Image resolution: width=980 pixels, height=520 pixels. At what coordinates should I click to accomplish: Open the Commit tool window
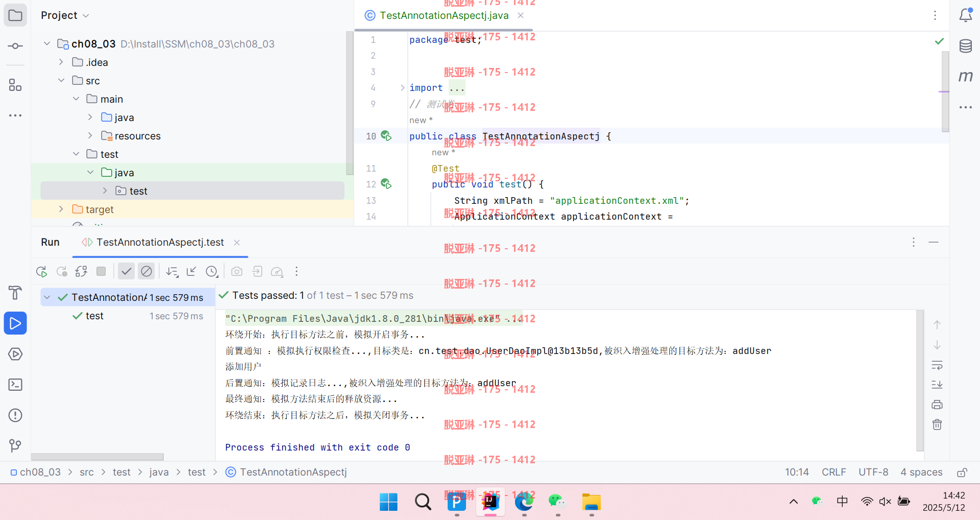(x=15, y=46)
